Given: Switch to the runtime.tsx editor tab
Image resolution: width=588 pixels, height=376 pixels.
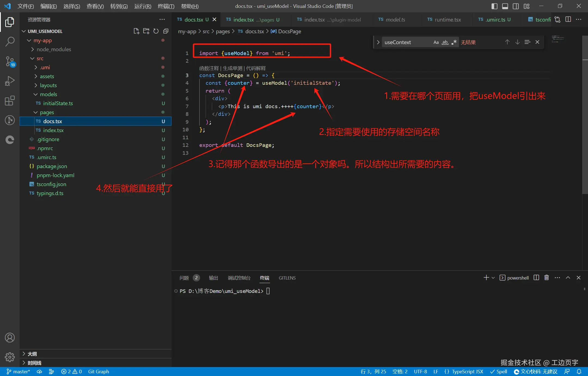Looking at the screenshot, I should (x=448, y=20).
